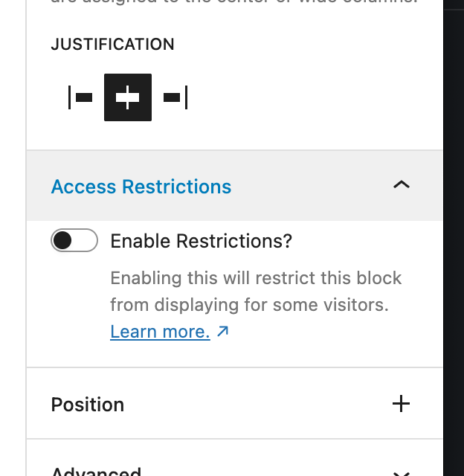Image resolution: width=464 pixels, height=476 pixels.
Task: Click the dark editor strip at right edge
Action: (454, 238)
